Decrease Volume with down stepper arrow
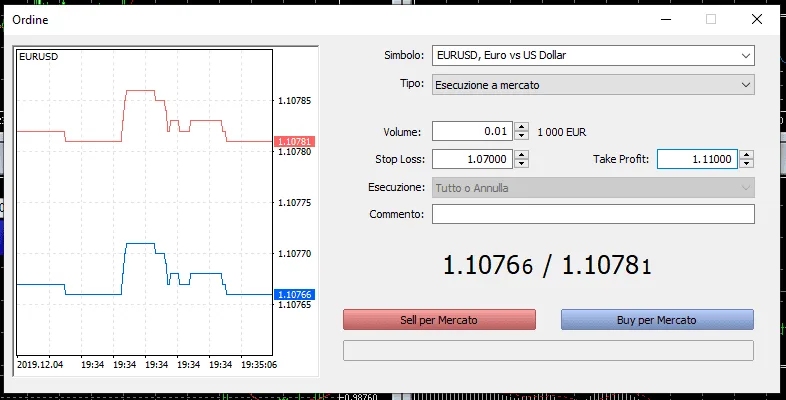786x400 pixels. [521, 136]
